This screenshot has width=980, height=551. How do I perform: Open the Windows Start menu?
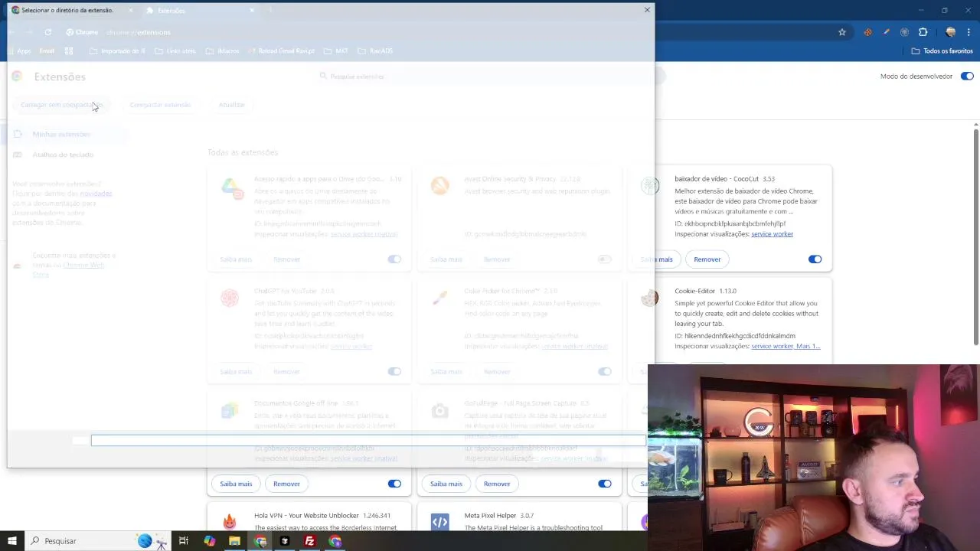click(x=12, y=541)
